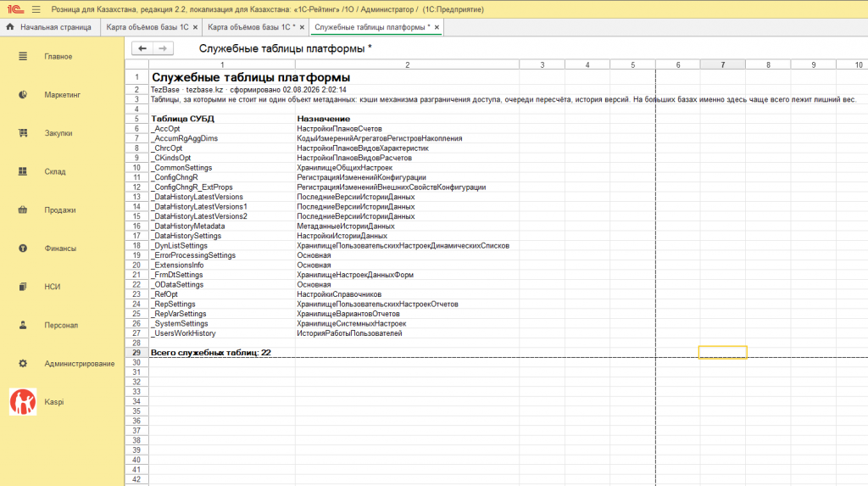Open the Администрирование section label

coord(80,364)
